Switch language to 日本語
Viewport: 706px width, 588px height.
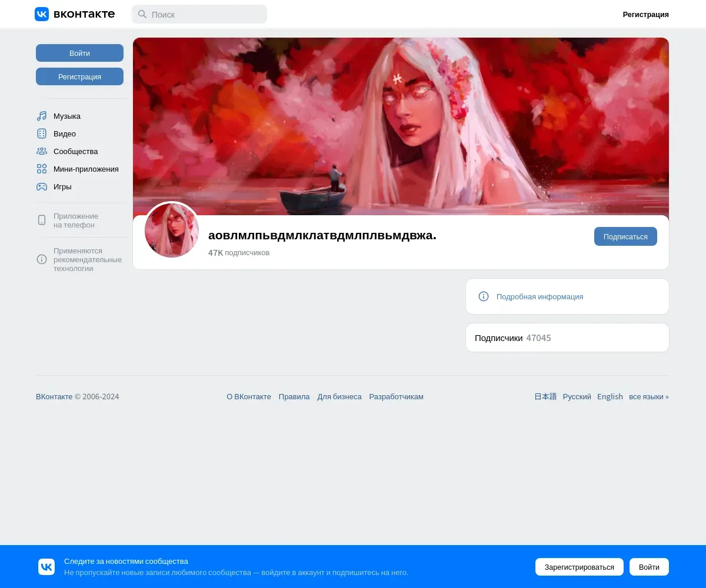545,397
